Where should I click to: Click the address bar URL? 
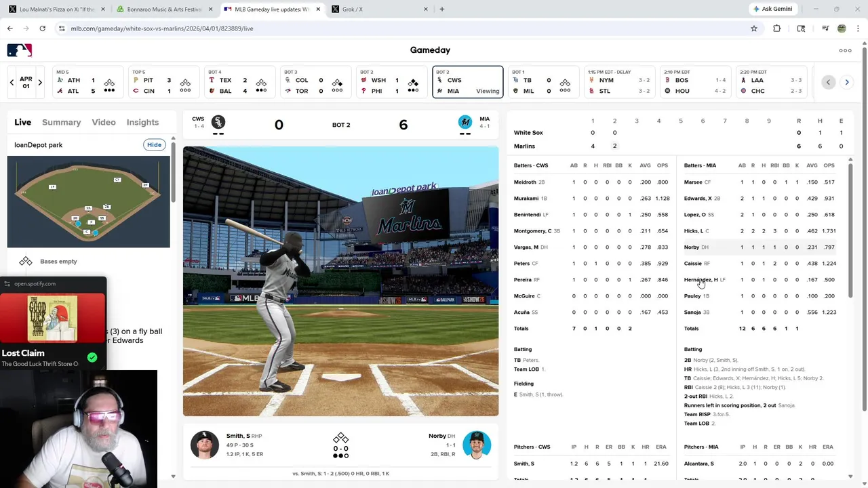162,28
